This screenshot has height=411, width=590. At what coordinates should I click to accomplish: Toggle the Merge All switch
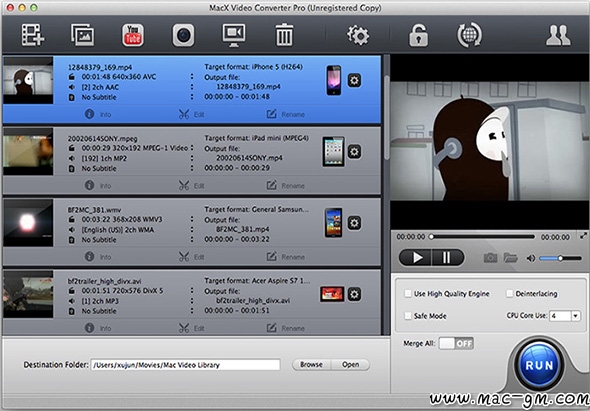click(x=456, y=343)
